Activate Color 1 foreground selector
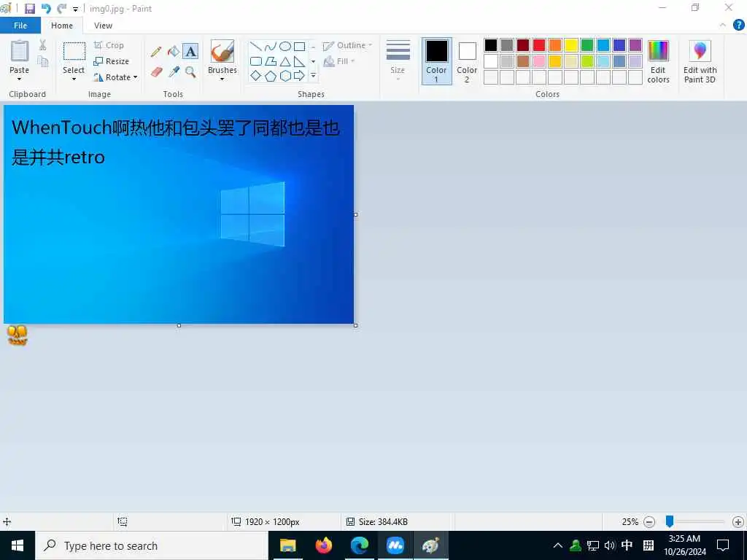This screenshot has height=560, width=747. click(436, 61)
